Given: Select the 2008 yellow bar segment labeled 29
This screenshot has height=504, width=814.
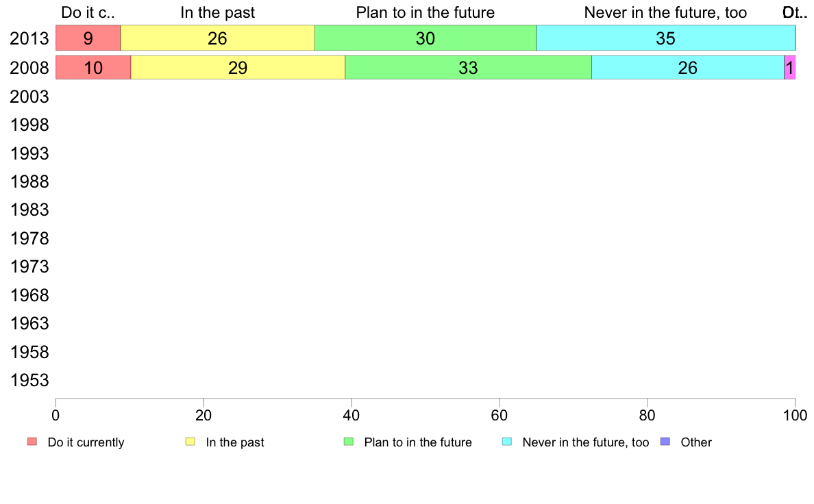Looking at the screenshot, I should pyautogui.click(x=238, y=68).
